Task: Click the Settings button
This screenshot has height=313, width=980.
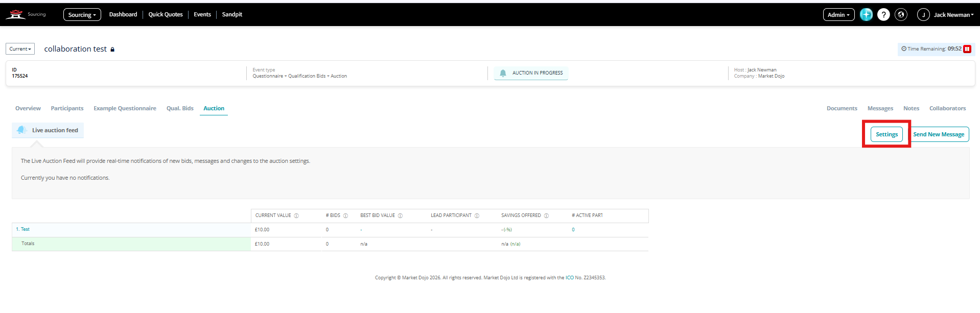Action: point(886,134)
